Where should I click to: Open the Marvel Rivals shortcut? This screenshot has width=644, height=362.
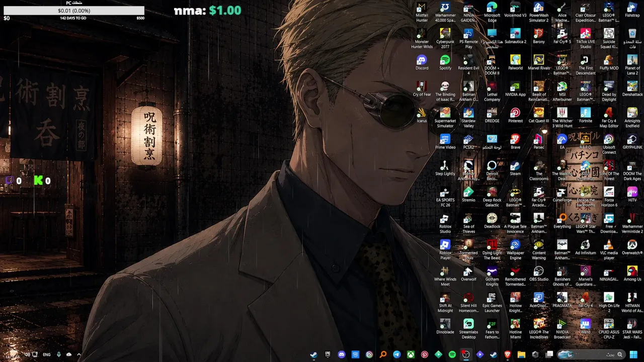pyautogui.click(x=539, y=63)
